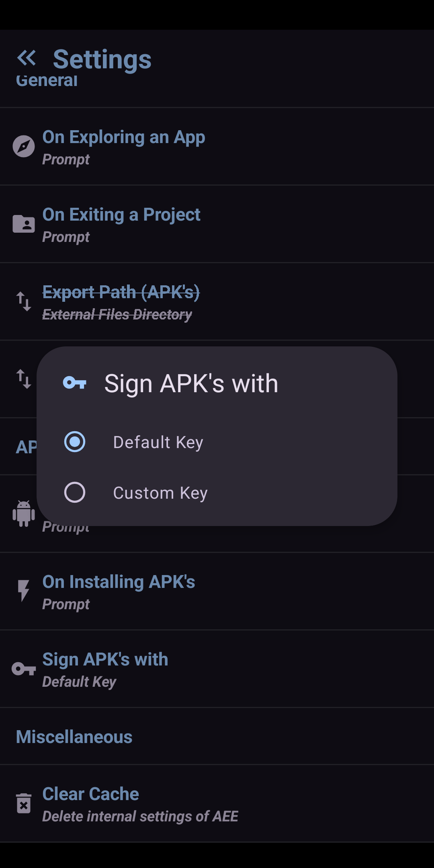This screenshot has width=434, height=868.
Task: Click the arrows icon beside Export Path
Action: pos(24,301)
